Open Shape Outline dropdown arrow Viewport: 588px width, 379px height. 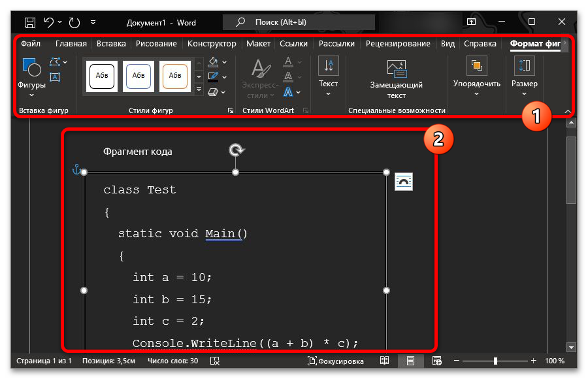point(225,77)
